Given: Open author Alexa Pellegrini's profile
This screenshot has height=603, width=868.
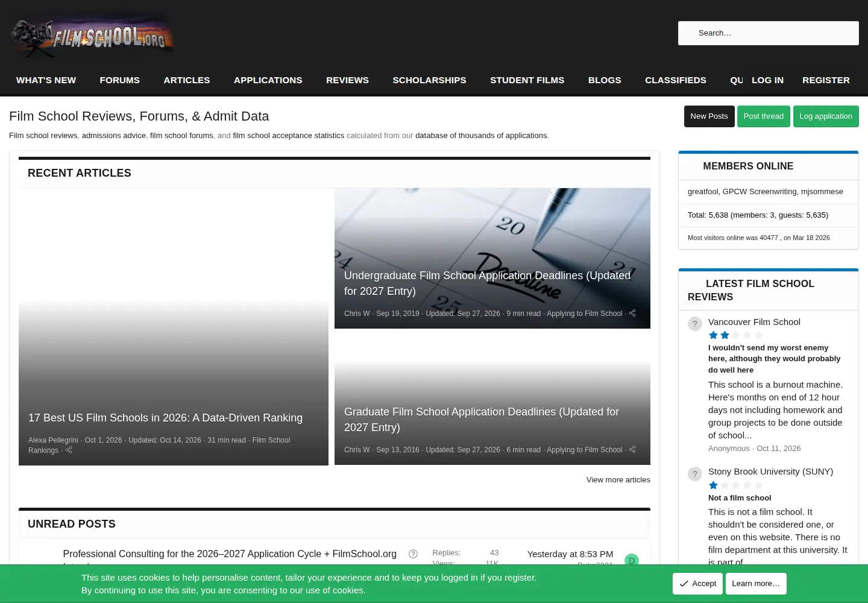Looking at the screenshot, I should click(x=53, y=440).
